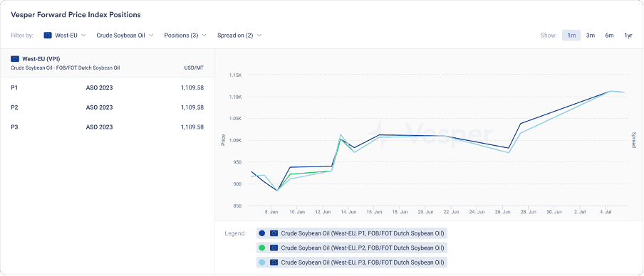
Task: Click EU flag in P2 legend entry
Action: [x=274, y=248]
